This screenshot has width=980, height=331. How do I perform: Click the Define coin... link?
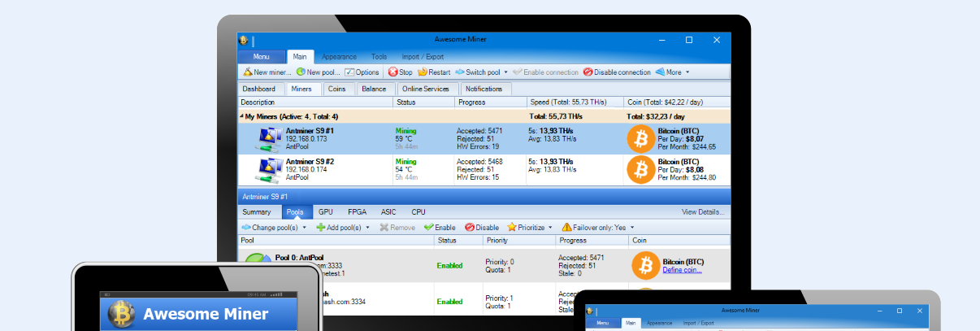683,270
